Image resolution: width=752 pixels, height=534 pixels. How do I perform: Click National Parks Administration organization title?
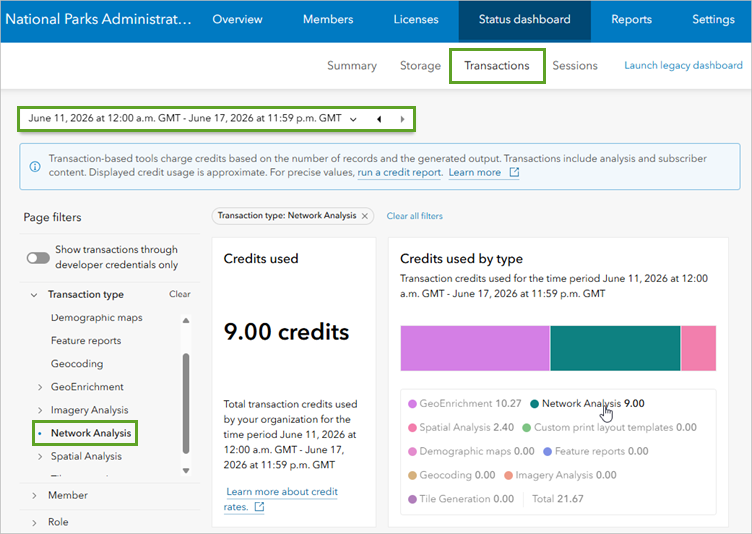coord(98,19)
